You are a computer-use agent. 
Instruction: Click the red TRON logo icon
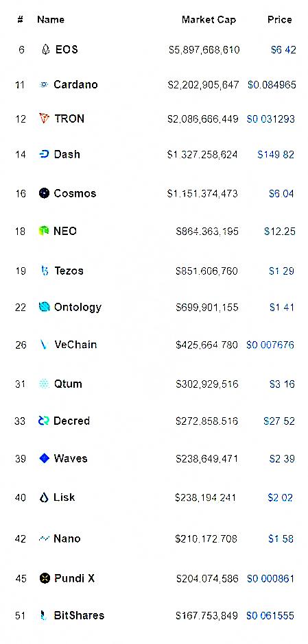pos(44,119)
